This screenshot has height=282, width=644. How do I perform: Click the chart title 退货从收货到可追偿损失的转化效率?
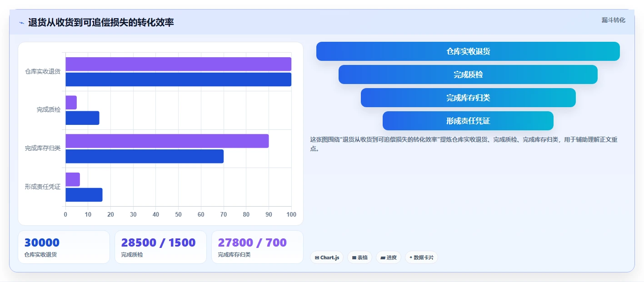pyautogui.click(x=101, y=22)
